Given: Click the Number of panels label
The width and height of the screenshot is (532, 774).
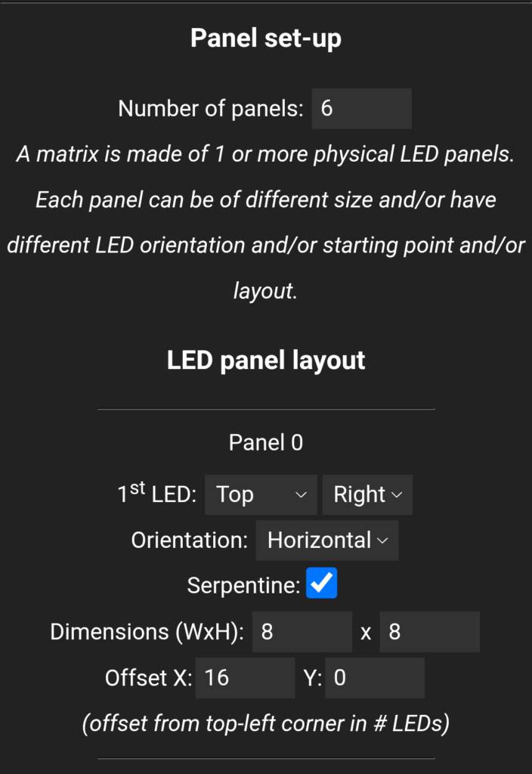Looking at the screenshot, I should click(x=211, y=109).
